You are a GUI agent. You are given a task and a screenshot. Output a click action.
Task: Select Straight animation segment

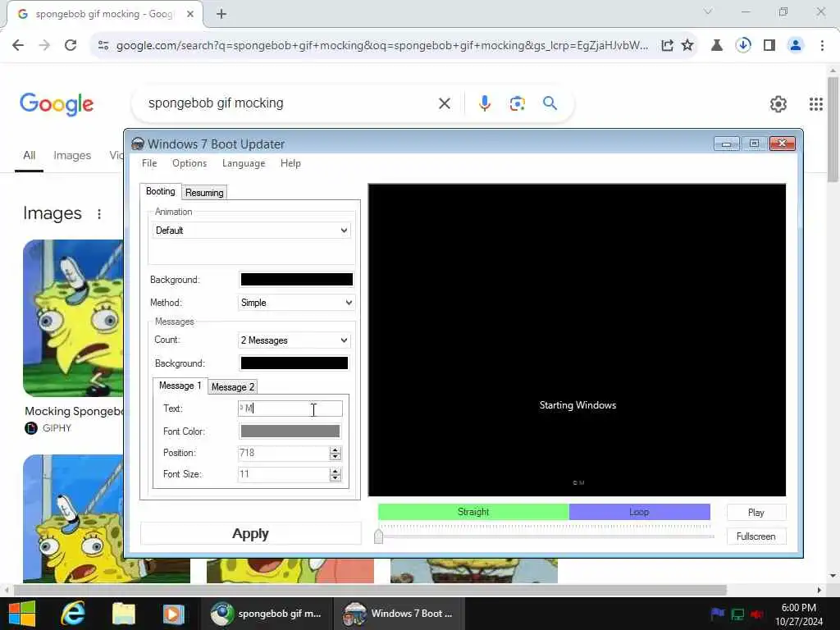(x=473, y=512)
